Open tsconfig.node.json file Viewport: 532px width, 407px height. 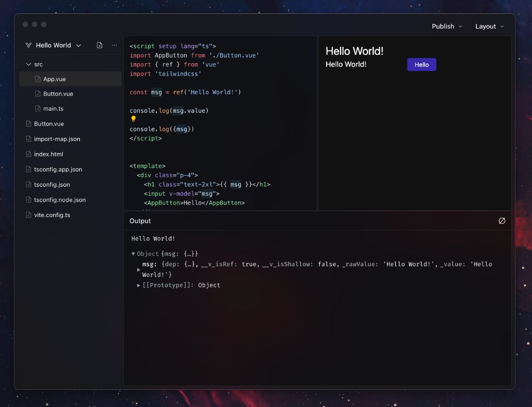pyautogui.click(x=71, y=200)
